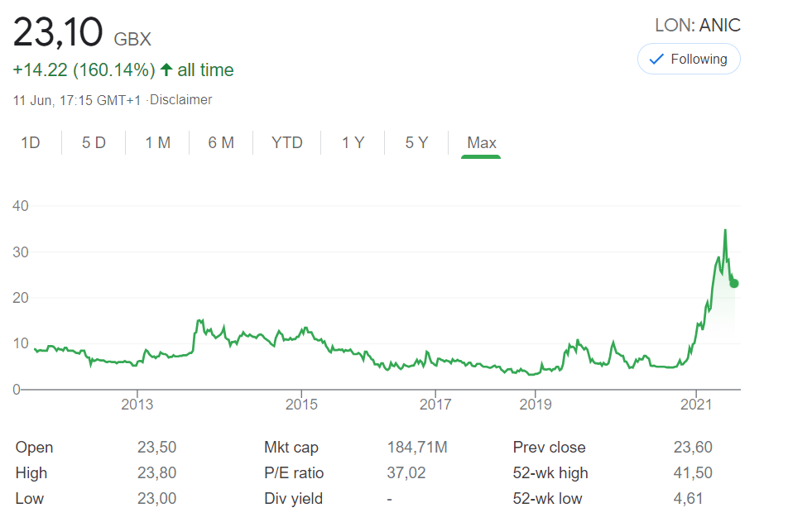Click the P/E ratio label
Screen dimensions: 788x532
click(294, 473)
